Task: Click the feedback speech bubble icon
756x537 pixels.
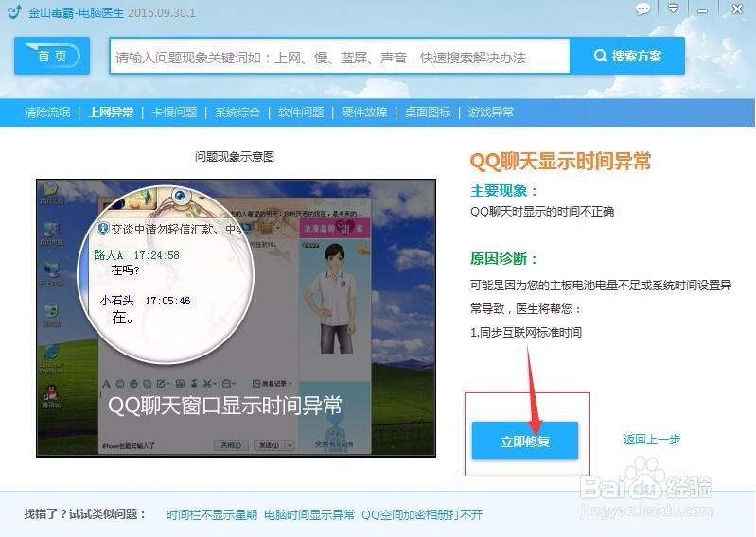Action: 642,9
